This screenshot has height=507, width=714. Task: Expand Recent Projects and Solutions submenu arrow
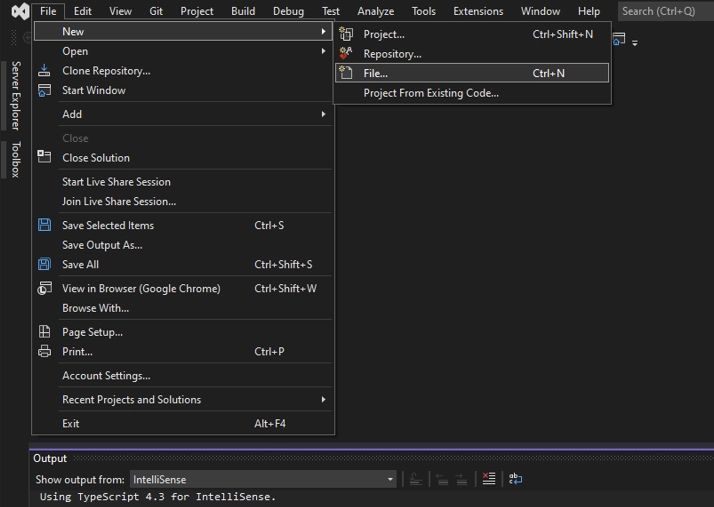point(323,399)
